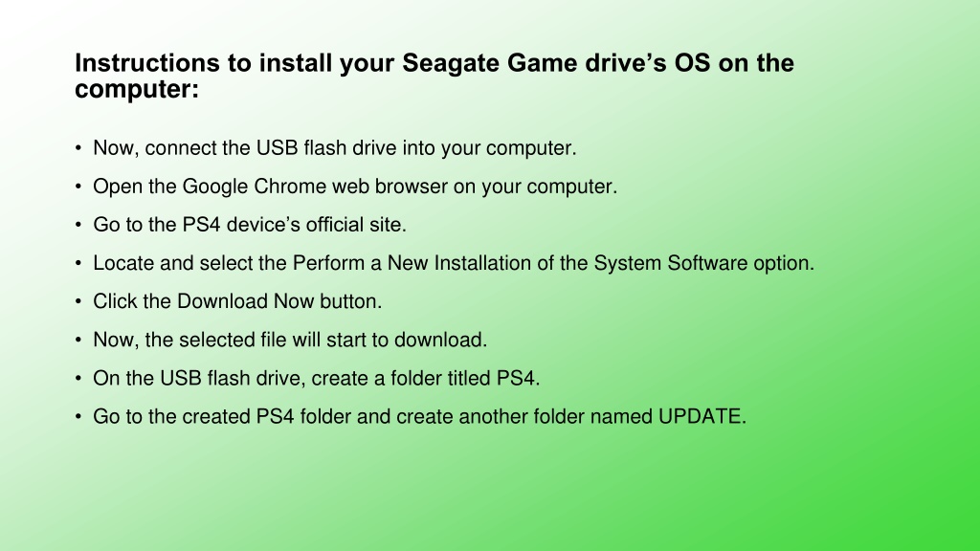Click the folder named UPDATE bullet line

click(x=419, y=416)
